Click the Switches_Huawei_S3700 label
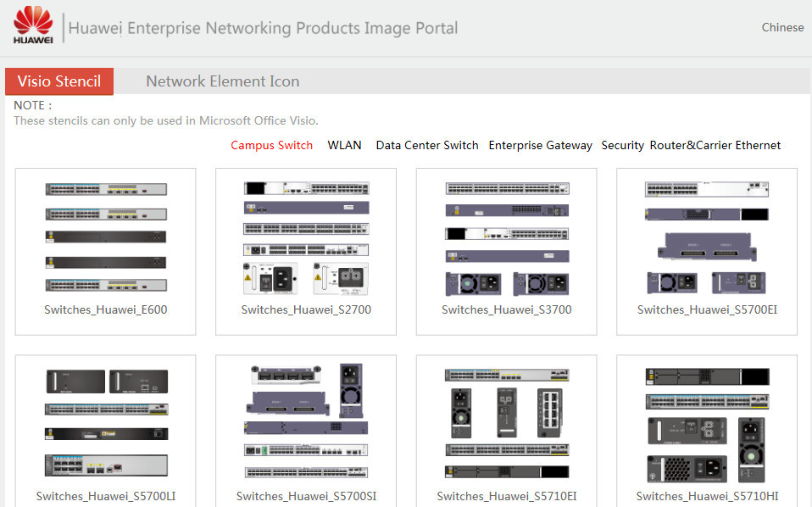The width and height of the screenshot is (812, 507). click(507, 309)
